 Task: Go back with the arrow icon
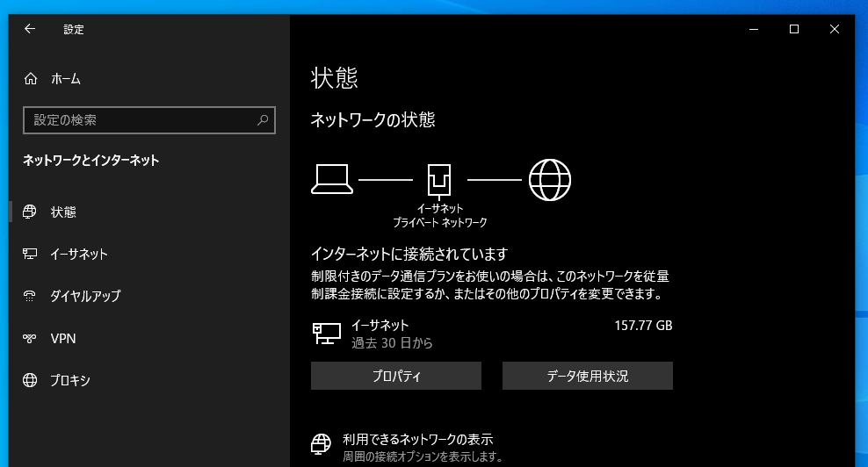[x=30, y=29]
